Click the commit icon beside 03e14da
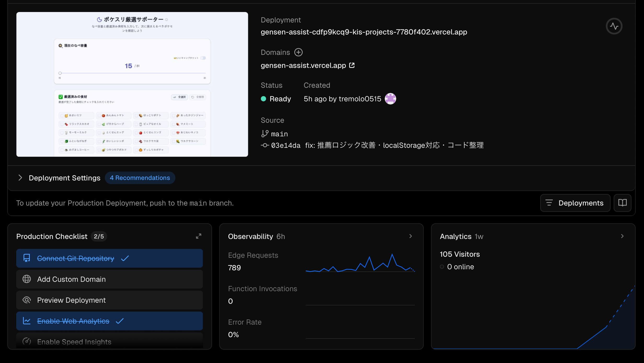The width and height of the screenshot is (644, 363). [x=265, y=145]
